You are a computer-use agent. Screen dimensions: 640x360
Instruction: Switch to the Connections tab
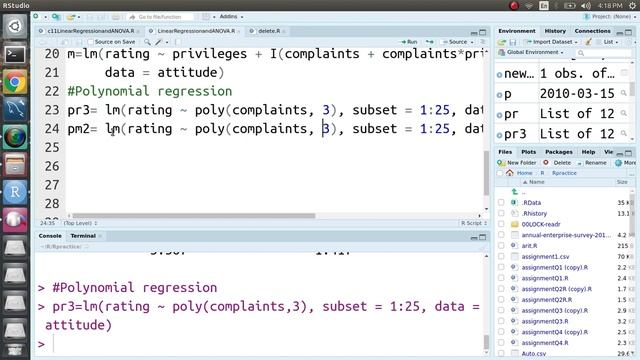tap(592, 31)
